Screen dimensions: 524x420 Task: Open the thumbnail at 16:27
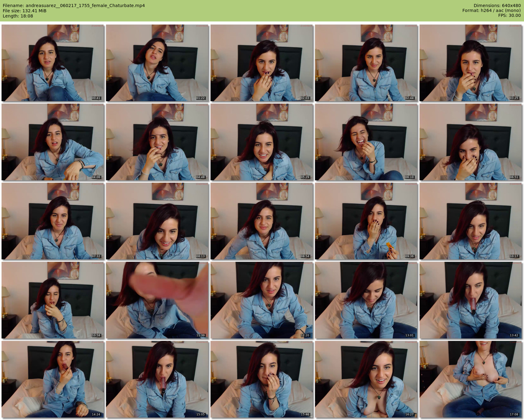pyautogui.click(x=366, y=379)
